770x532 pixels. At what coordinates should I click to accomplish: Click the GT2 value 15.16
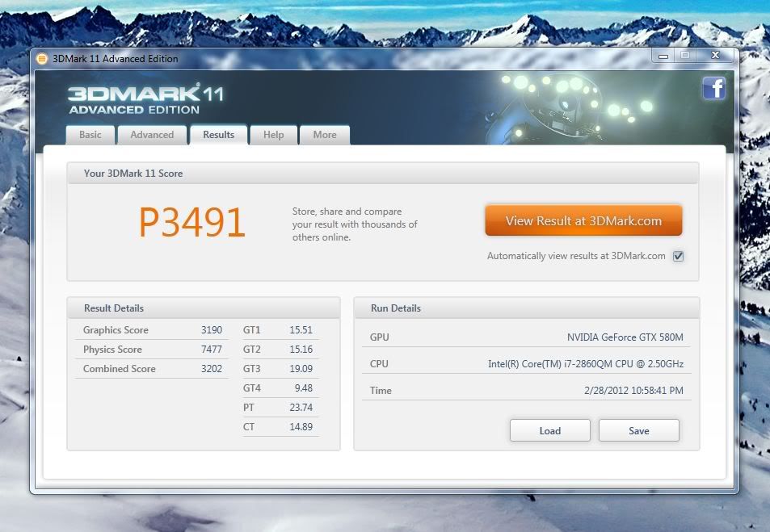301,350
